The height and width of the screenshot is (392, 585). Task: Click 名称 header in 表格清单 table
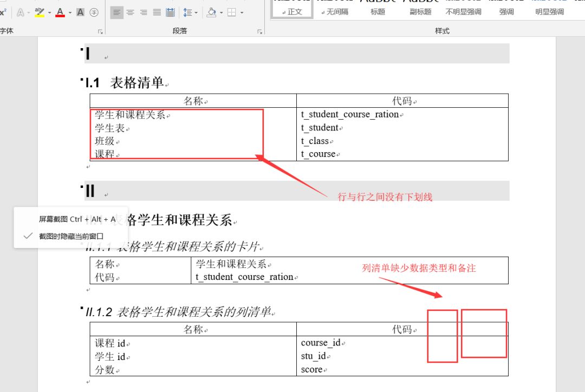point(193,101)
